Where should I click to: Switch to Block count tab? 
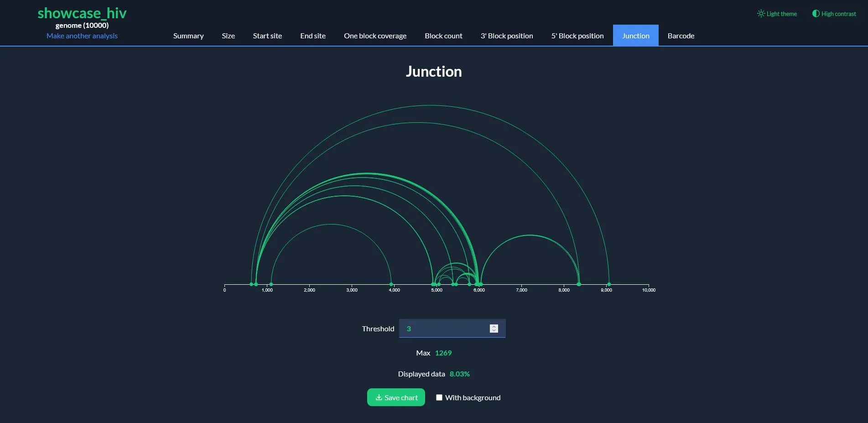pos(443,36)
